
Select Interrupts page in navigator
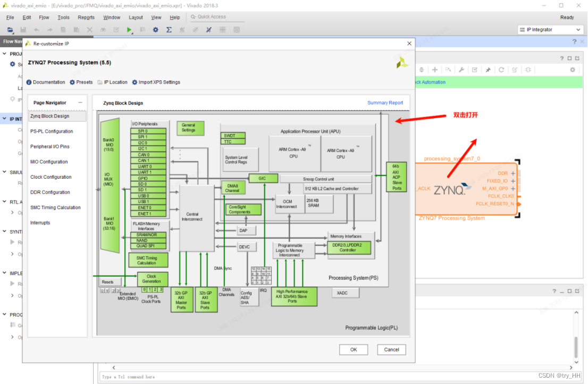pyautogui.click(x=40, y=223)
